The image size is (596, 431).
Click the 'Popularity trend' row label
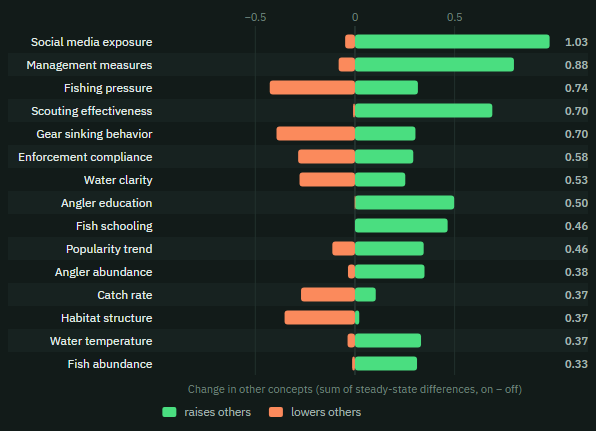click(x=109, y=249)
